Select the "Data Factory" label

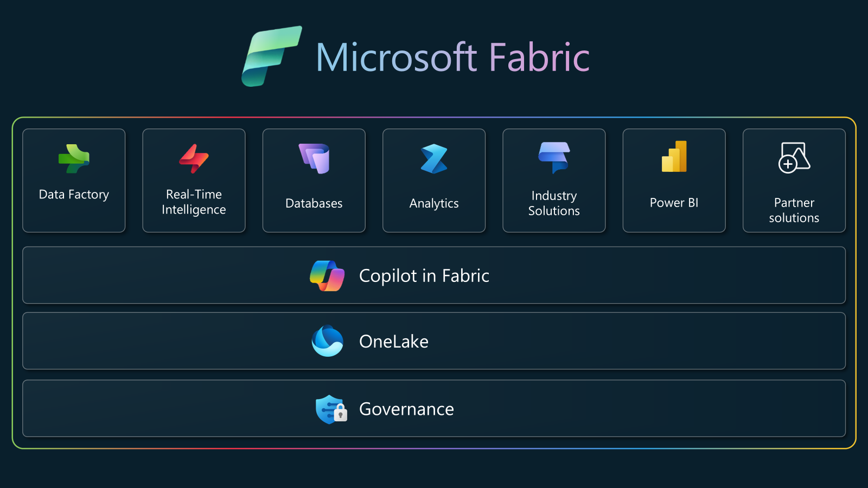click(74, 195)
